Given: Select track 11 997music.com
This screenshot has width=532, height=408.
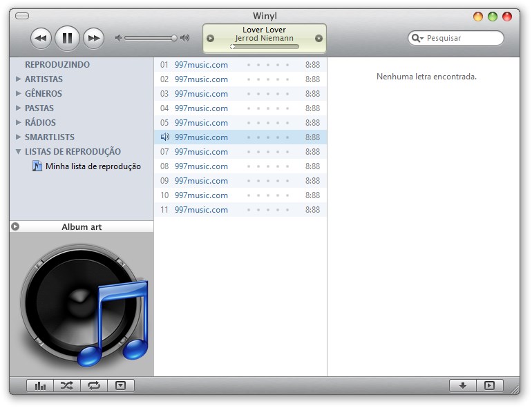Looking at the screenshot, I should [240, 210].
